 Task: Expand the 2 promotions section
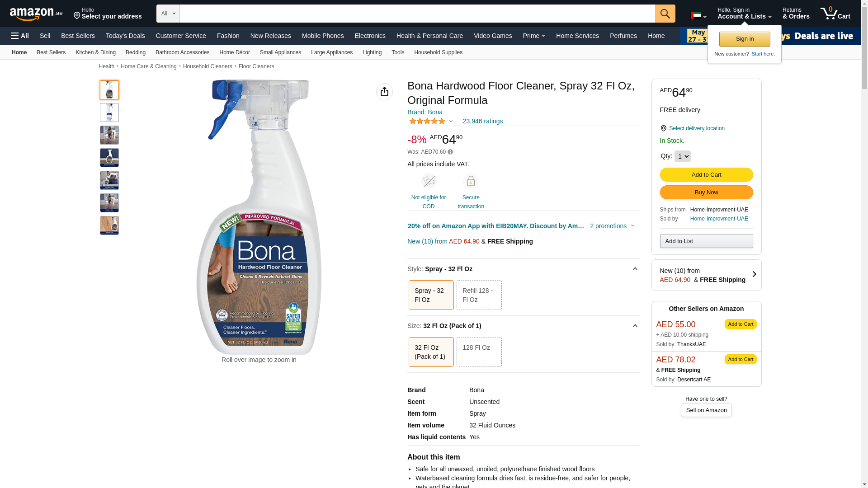pos(612,226)
